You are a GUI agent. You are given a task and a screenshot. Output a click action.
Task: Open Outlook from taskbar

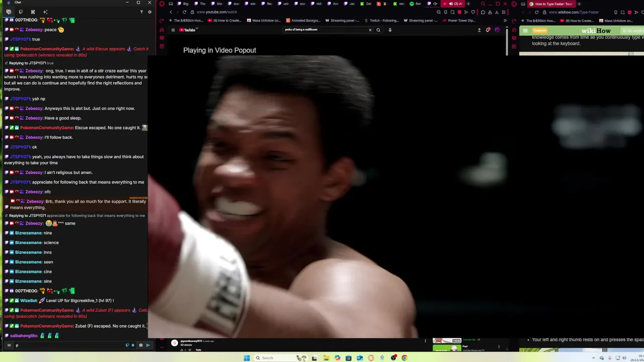(360, 358)
